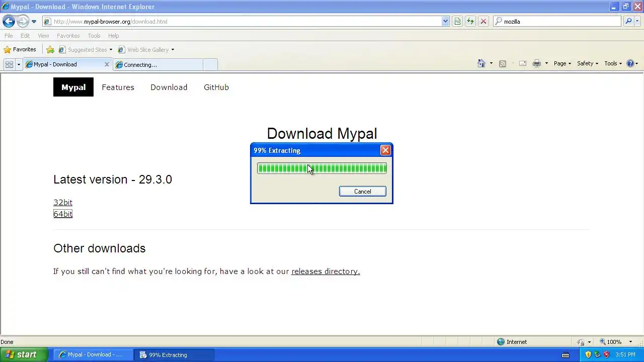Open the Favorites menu in menu bar
The image size is (644, 362).
coord(68,36)
